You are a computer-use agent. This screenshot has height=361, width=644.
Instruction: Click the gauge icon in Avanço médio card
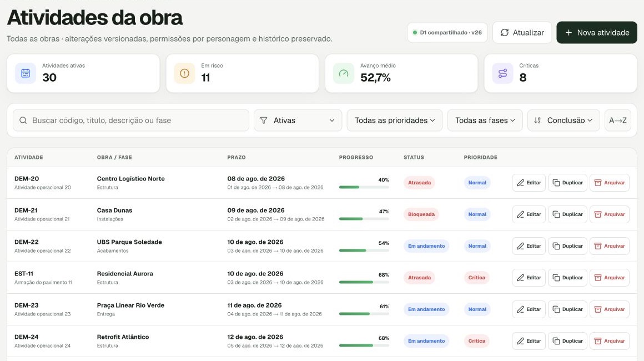[343, 73]
